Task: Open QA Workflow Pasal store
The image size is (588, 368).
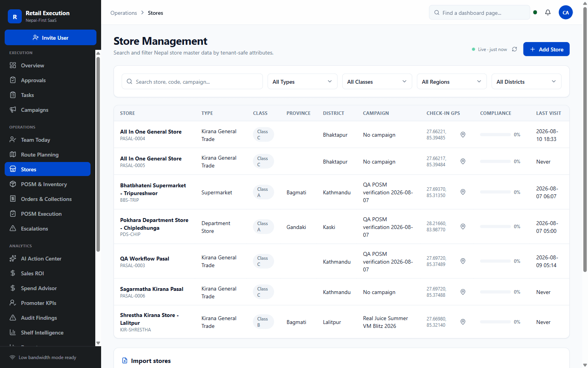Action: (x=145, y=259)
